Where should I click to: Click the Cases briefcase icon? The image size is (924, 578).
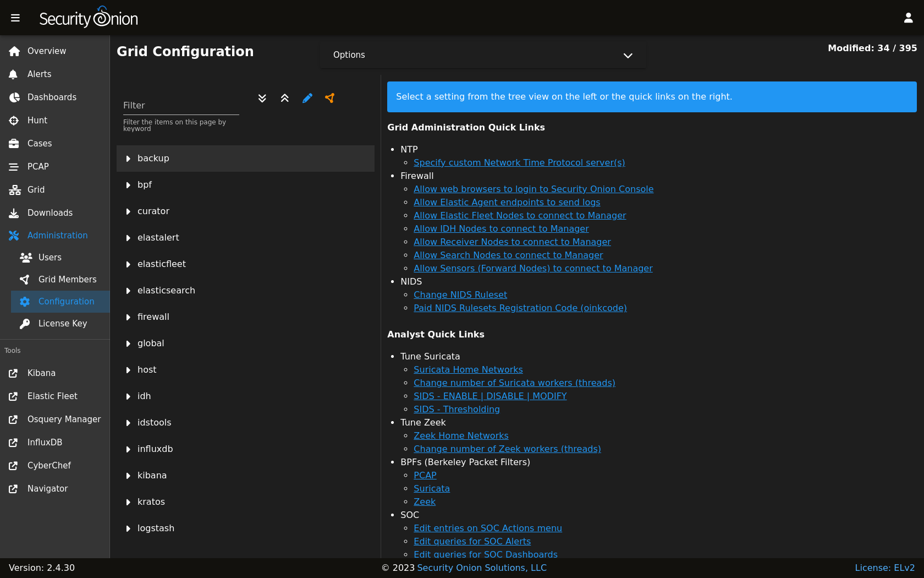coord(14,144)
